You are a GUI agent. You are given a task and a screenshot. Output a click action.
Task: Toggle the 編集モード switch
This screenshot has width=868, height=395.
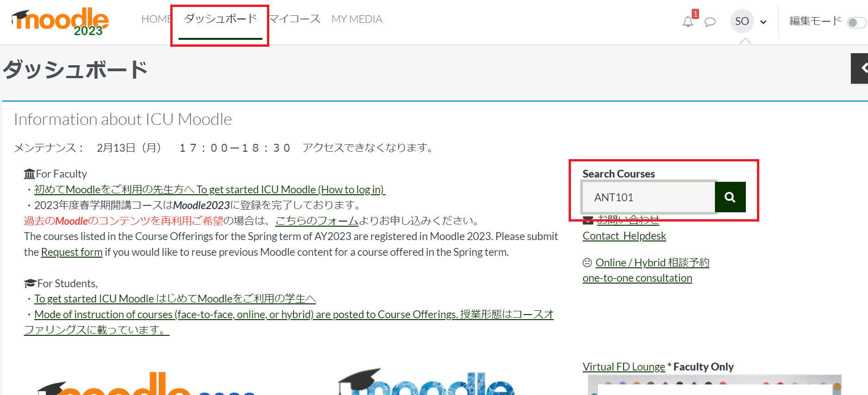click(x=856, y=23)
